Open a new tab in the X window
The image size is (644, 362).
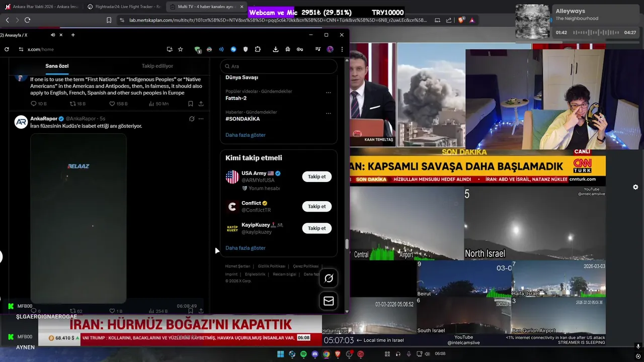[x=73, y=35]
